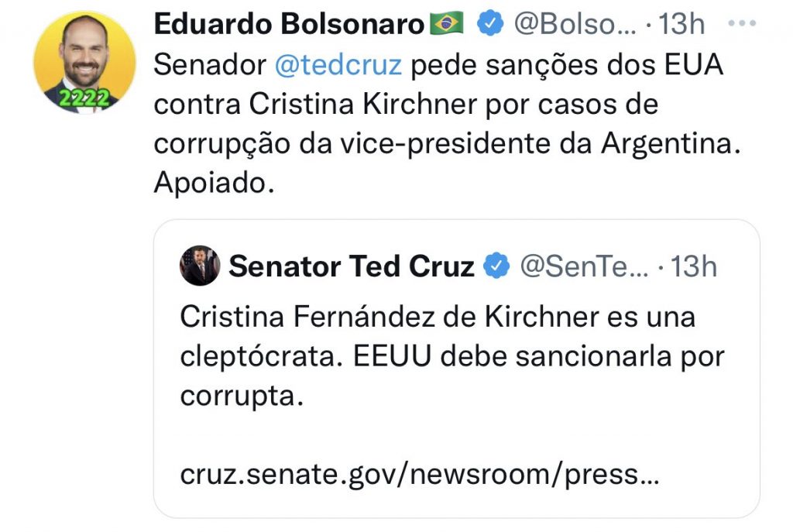Open Ted Cruz's small profile avatar
The width and height of the screenshot is (793, 532).
tap(200, 266)
